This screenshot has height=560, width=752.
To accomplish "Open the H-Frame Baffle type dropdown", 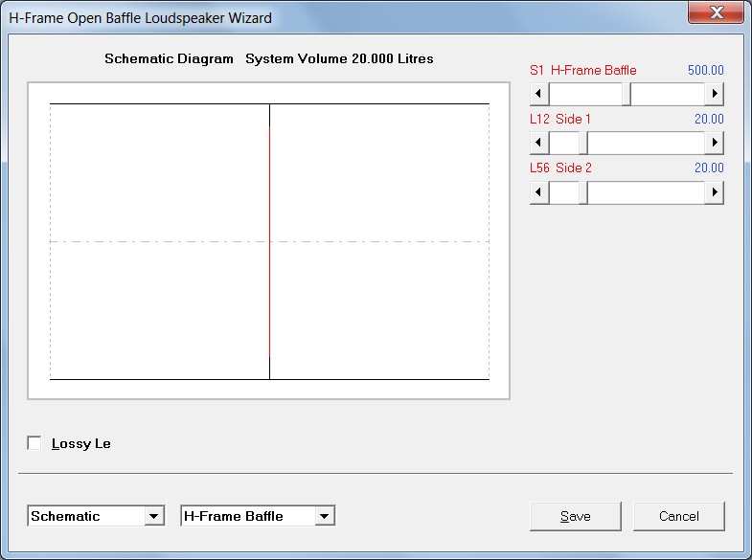I will [x=325, y=516].
